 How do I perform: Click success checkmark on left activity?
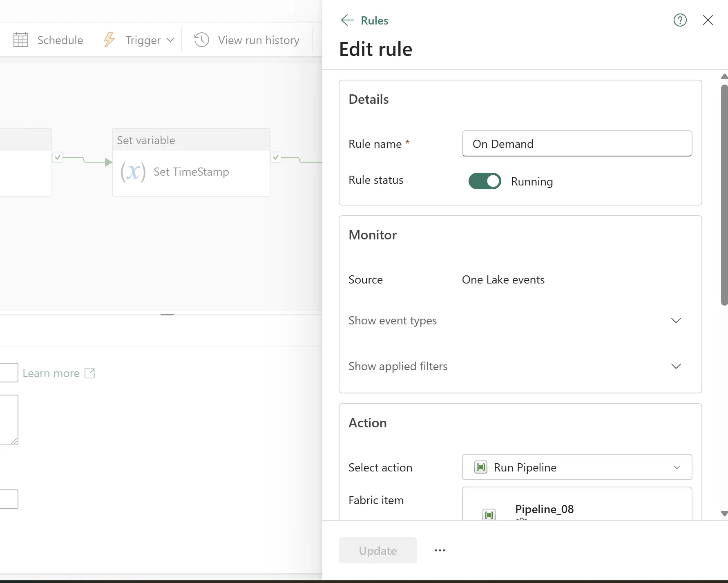point(58,157)
